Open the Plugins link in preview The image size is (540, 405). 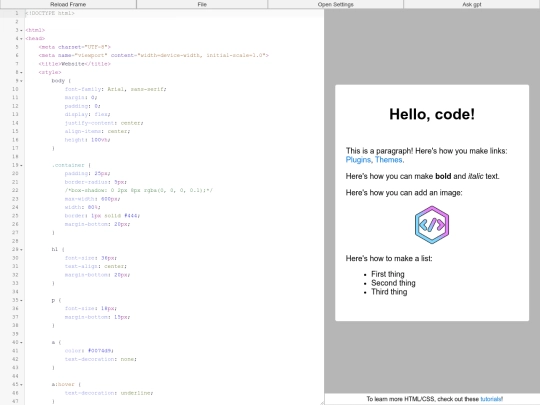pyautogui.click(x=358, y=160)
